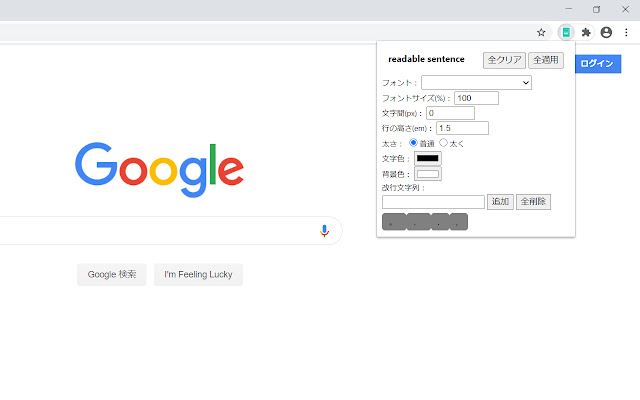This screenshot has height=400, width=640.
Task: Click the Google logo
Action: click(x=159, y=169)
